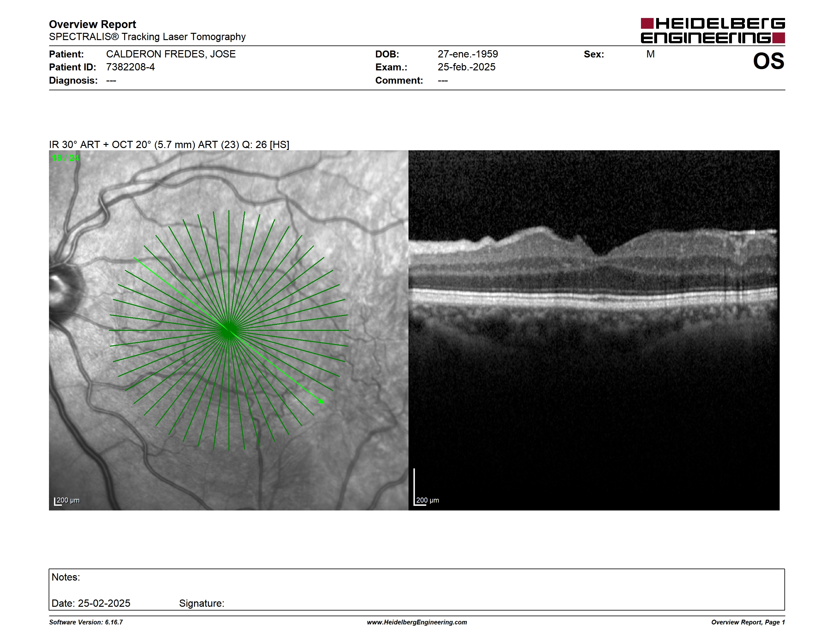The width and height of the screenshot is (834, 644).
Task: Select patient ID 7382208-4
Action: 130,67
